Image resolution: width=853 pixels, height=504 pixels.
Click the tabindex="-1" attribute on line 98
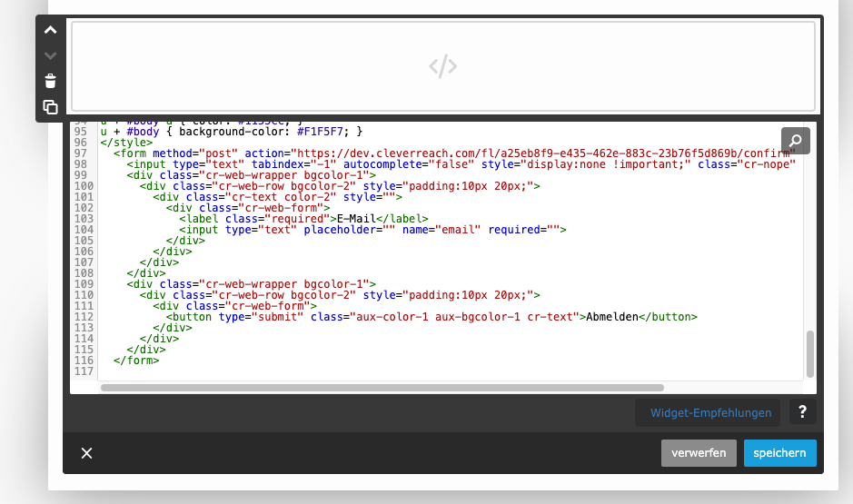pyautogui.click(x=293, y=164)
